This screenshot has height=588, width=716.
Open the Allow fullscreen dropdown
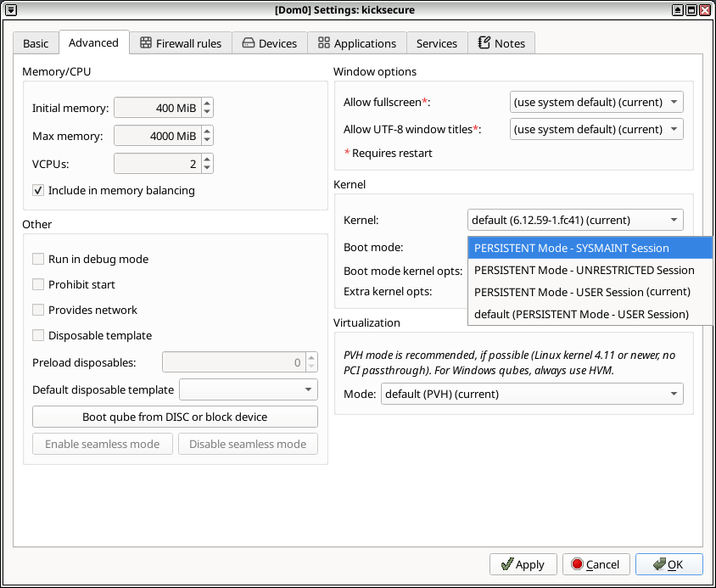tap(596, 102)
